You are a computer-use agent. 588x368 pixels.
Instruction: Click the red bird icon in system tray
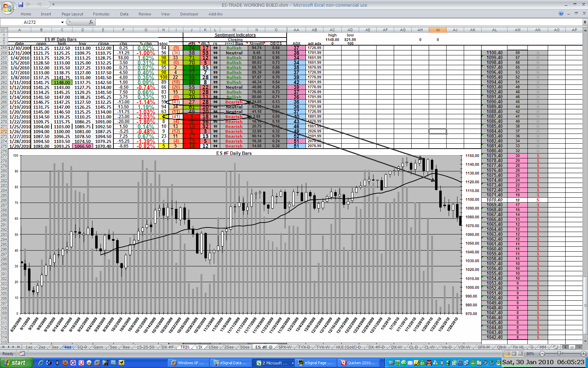coord(429,363)
